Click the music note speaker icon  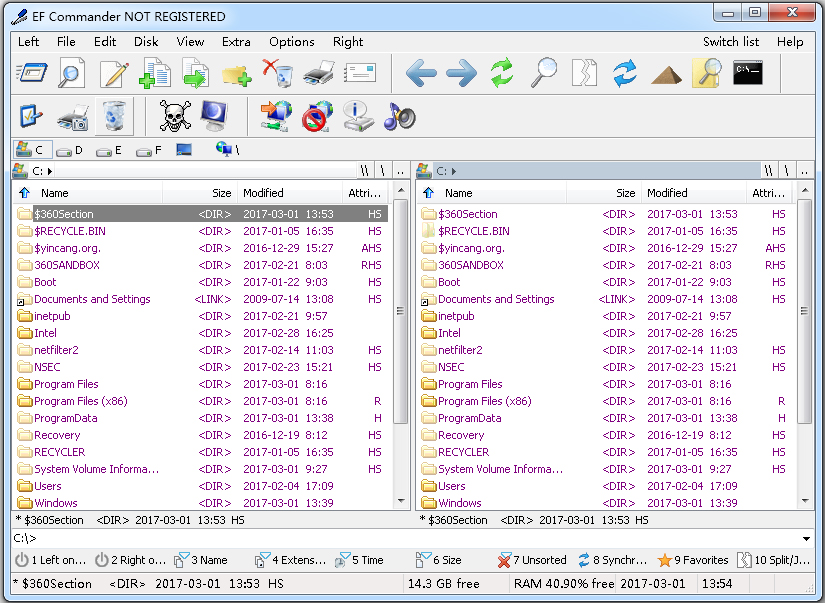(399, 116)
